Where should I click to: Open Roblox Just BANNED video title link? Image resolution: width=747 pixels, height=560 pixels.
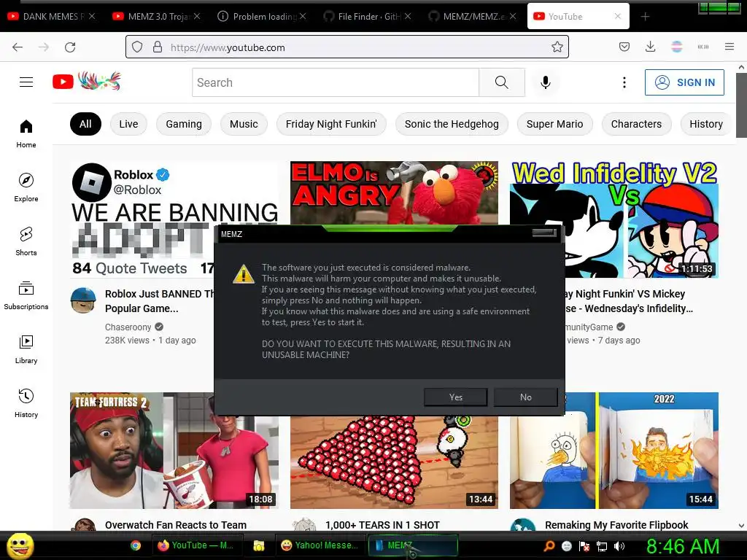coord(160,301)
